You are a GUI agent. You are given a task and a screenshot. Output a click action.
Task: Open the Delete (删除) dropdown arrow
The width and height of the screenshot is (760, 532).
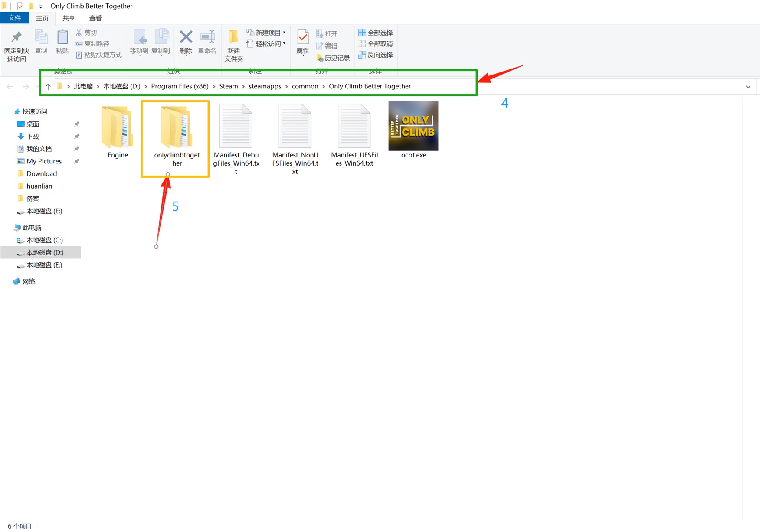point(186,56)
